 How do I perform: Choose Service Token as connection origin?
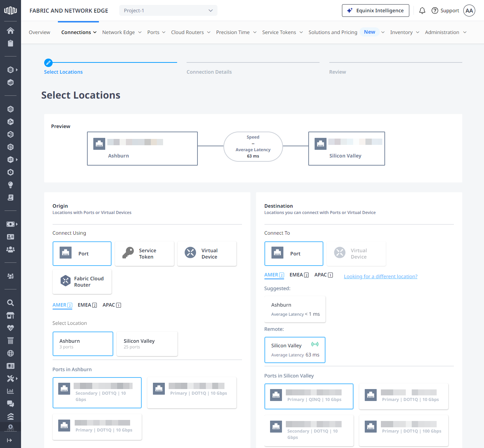(x=144, y=254)
